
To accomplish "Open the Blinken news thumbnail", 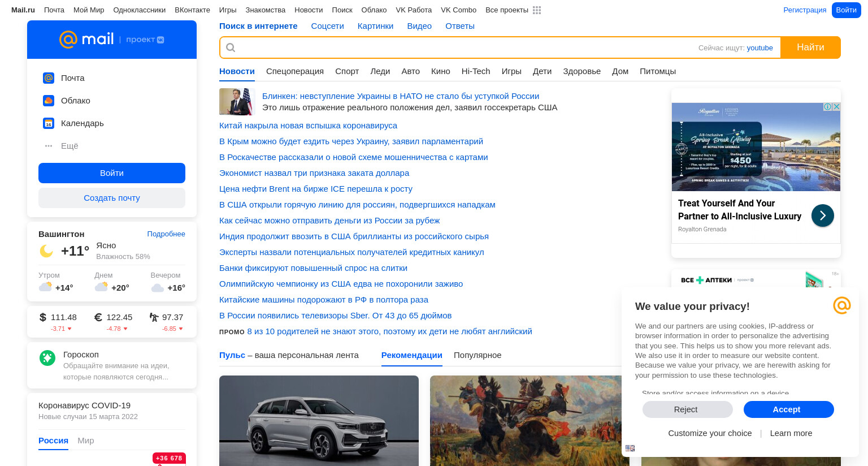I will 237,102.
